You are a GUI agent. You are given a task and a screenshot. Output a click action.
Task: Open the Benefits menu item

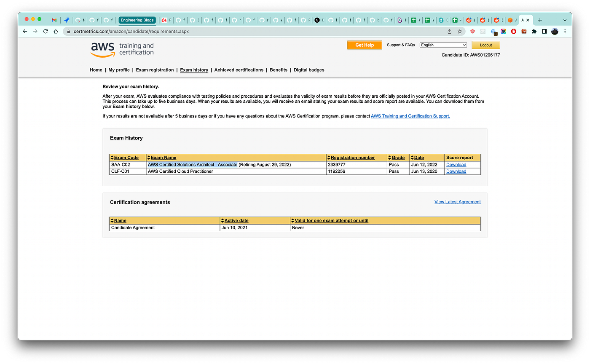click(x=279, y=70)
